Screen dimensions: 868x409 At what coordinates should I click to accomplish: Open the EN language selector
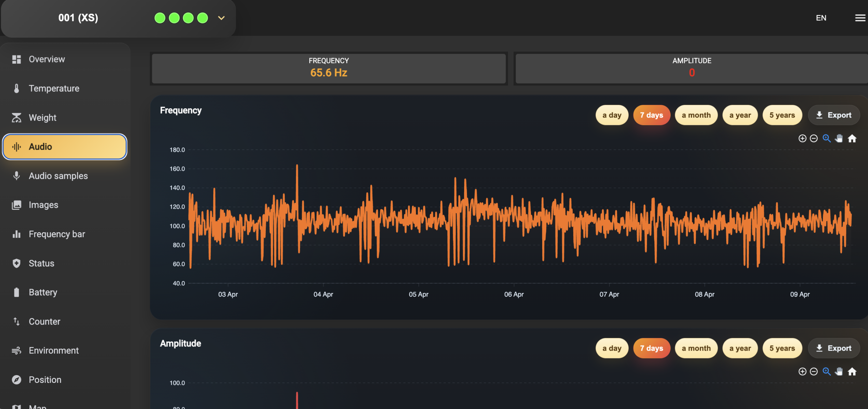click(x=821, y=18)
